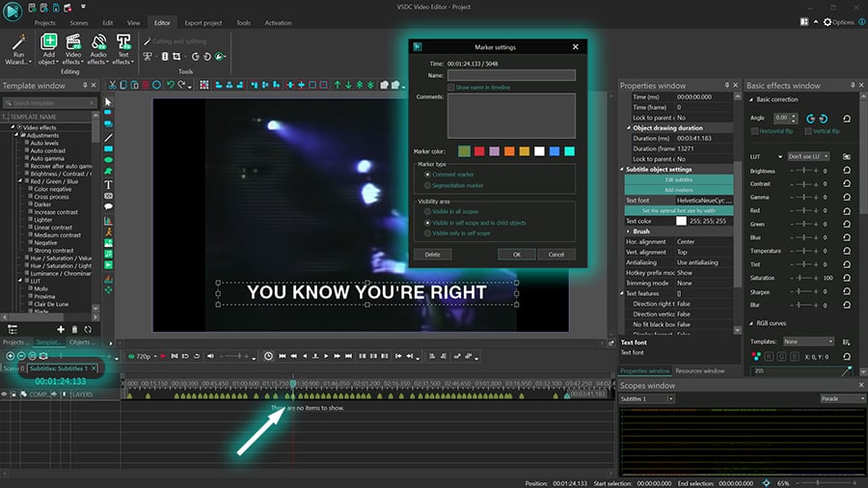This screenshot has width=868, height=488.
Task: Collapse the Subtitle object settings section
Action: click(622, 170)
